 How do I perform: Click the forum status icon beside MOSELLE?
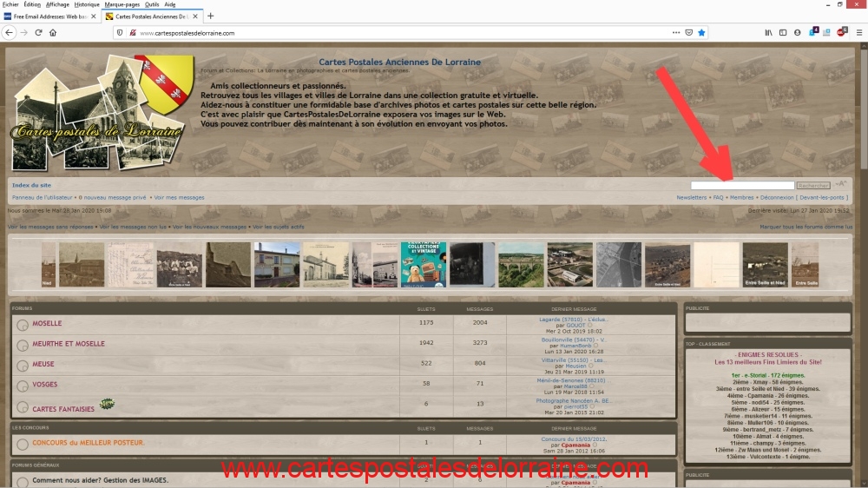(x=22, y=325)
